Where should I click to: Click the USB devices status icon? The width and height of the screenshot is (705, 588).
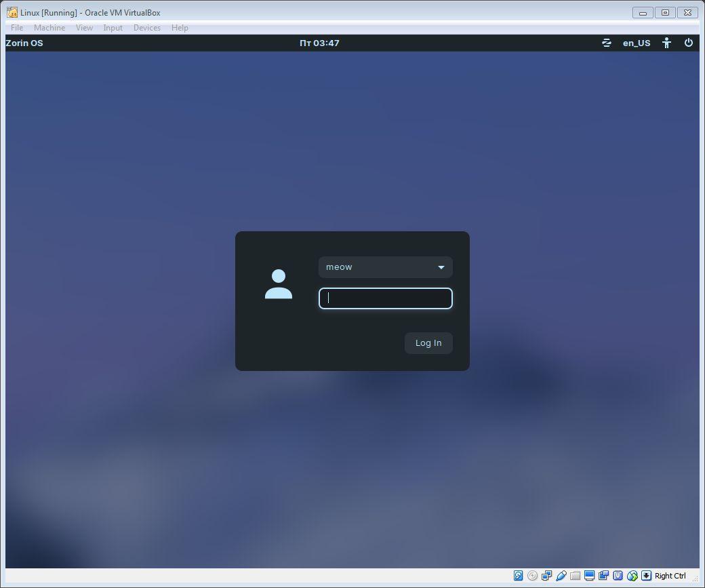(561, 576)
